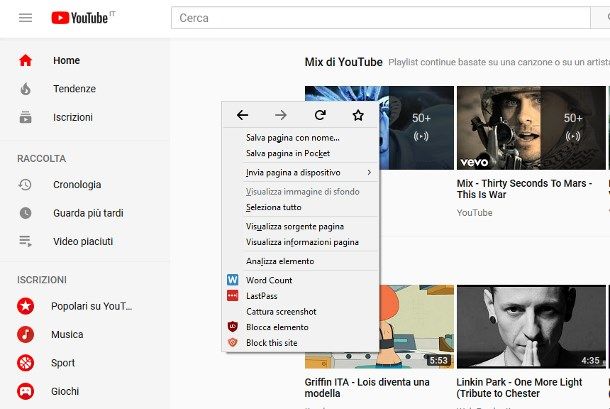Click the Cerca search field
610x409 pixels.
pos(380,18)
